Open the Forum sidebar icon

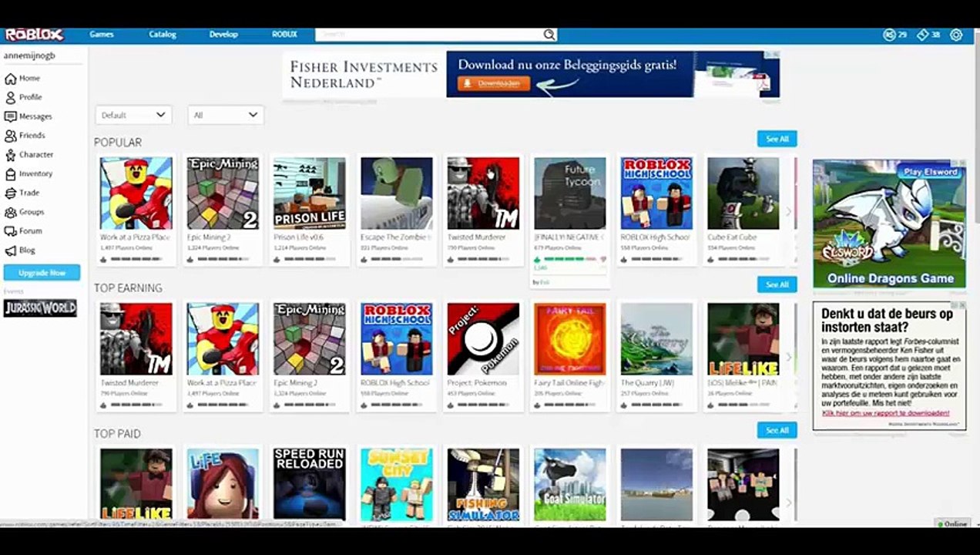click(x=10, y=231)
